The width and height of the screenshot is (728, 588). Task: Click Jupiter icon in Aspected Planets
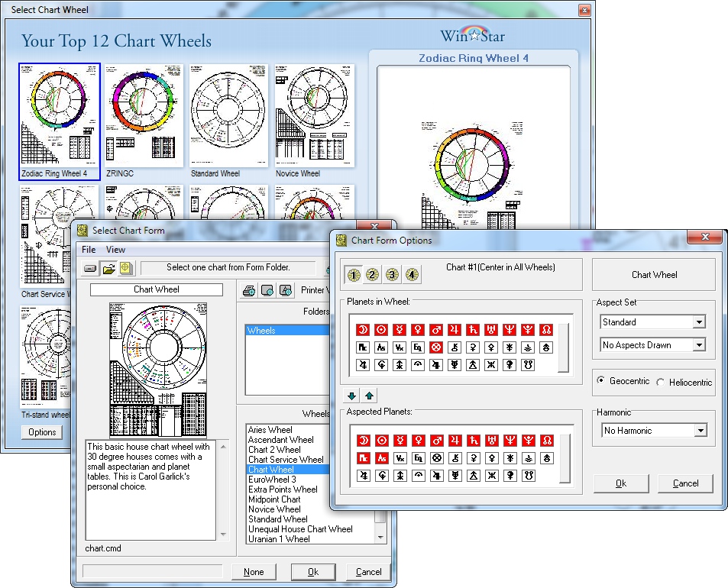[455, 441]
